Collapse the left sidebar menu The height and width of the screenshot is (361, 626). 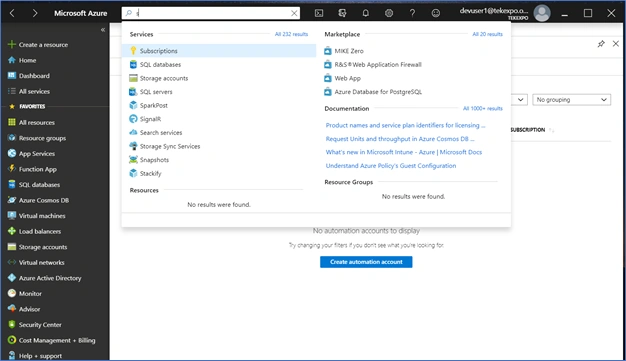point(103,30)
